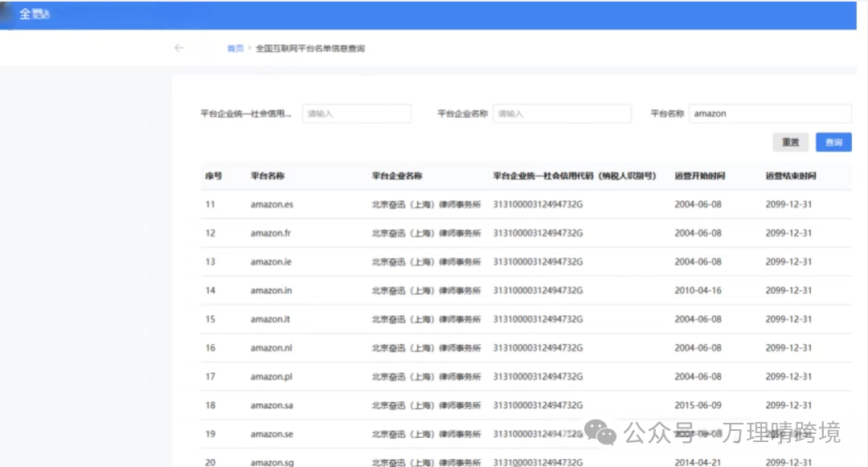This screenshot has height=467, width=868.
Task: Select the amazon.fr platform cell
Action: (x=271, y=233)
